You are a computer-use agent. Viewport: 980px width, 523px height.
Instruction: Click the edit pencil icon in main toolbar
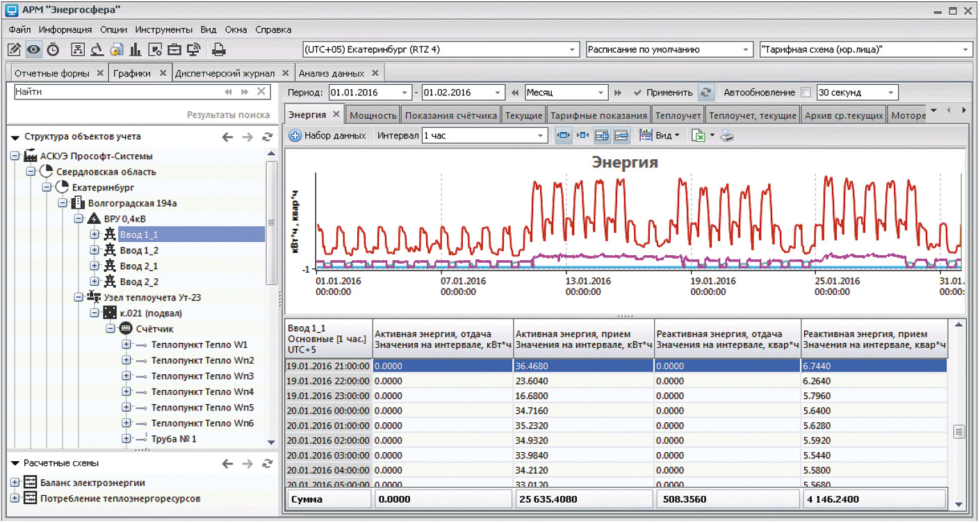[x=14, y=49]
